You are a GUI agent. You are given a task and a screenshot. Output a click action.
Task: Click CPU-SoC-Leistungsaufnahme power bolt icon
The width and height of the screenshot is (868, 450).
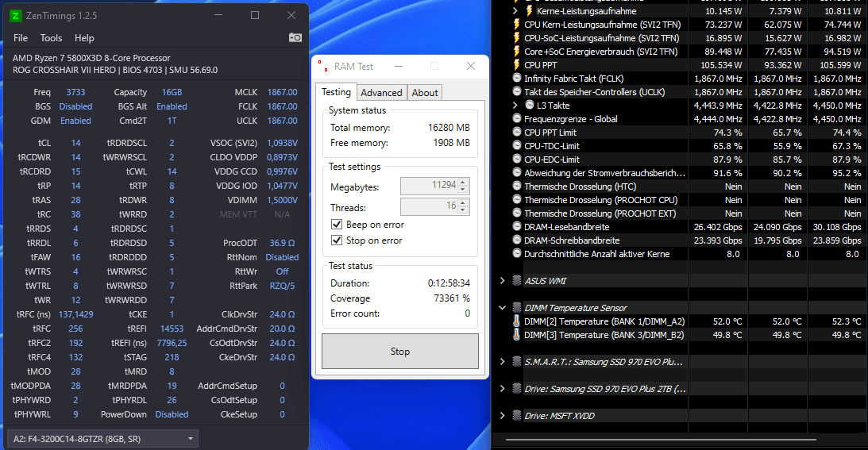click(516, 37)
